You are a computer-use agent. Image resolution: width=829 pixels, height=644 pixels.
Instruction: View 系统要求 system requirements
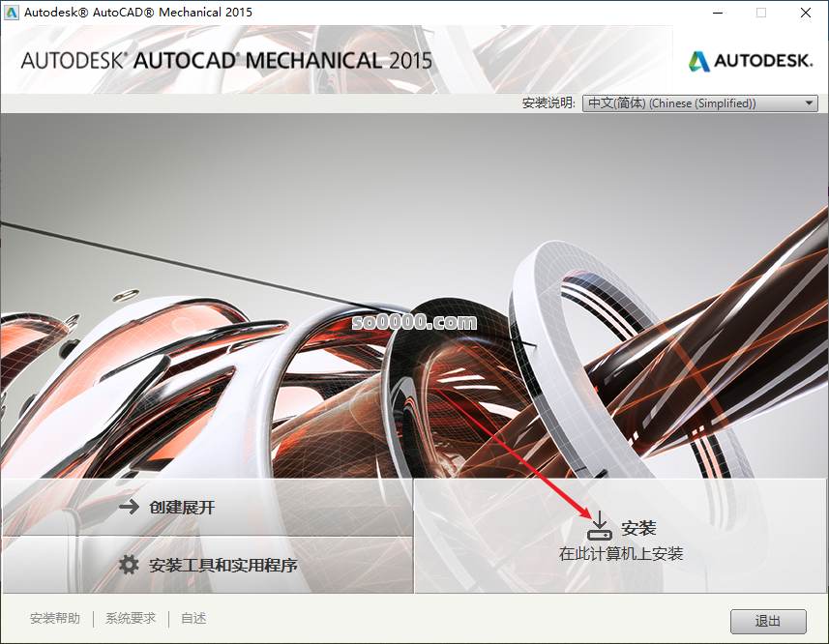(x=130, y=618)
